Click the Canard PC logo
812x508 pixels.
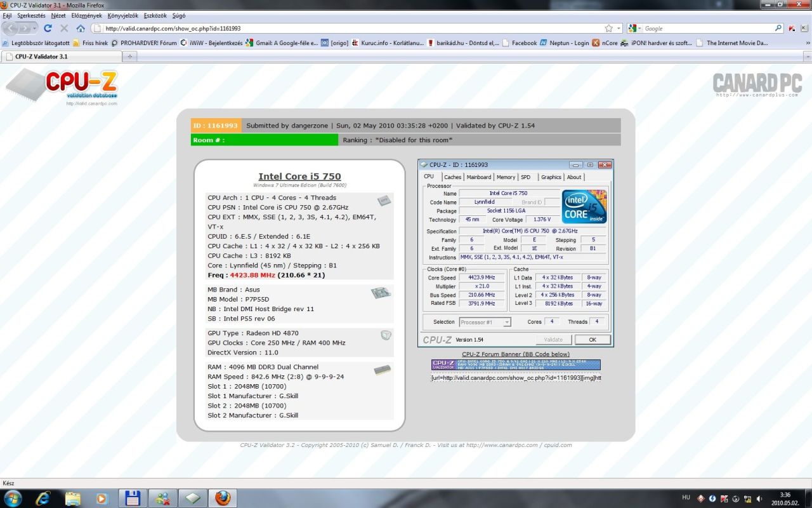[x=757, y=84]
